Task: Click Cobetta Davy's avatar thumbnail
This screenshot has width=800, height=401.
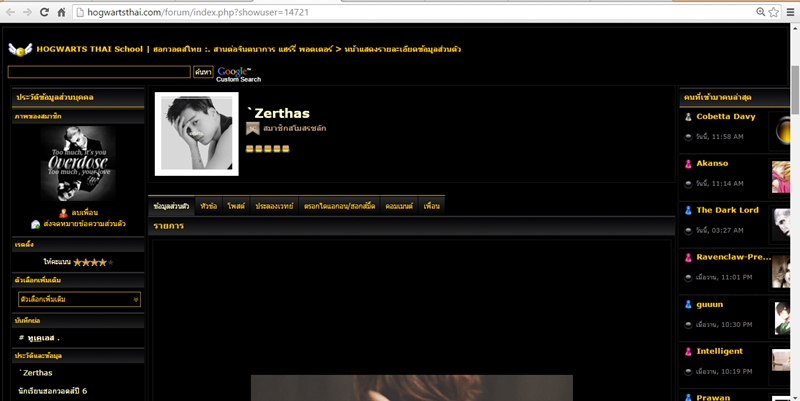Action: pos(782,131)
